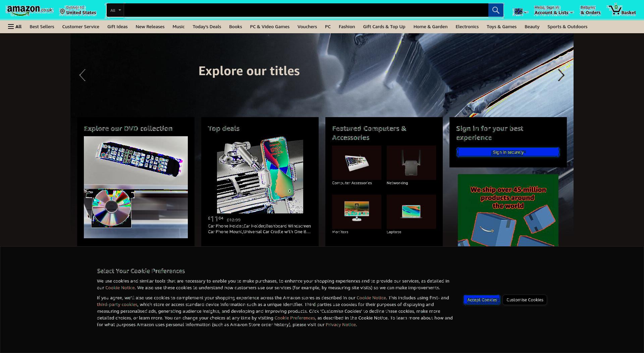The height and width of the screenshot is (353, 644).
Task: Click the Explore our DVD collection heading
Action: pos(128,129)
